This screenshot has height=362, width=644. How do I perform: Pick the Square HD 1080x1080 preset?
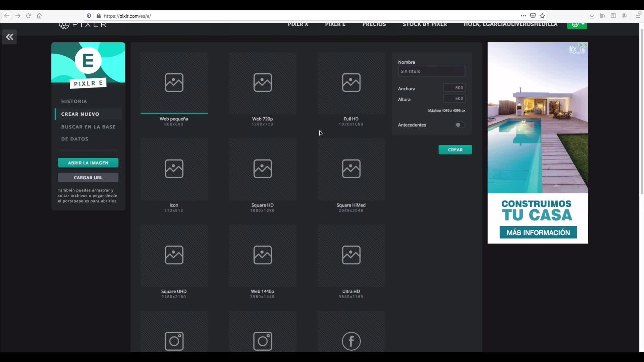tap(262, 169)
